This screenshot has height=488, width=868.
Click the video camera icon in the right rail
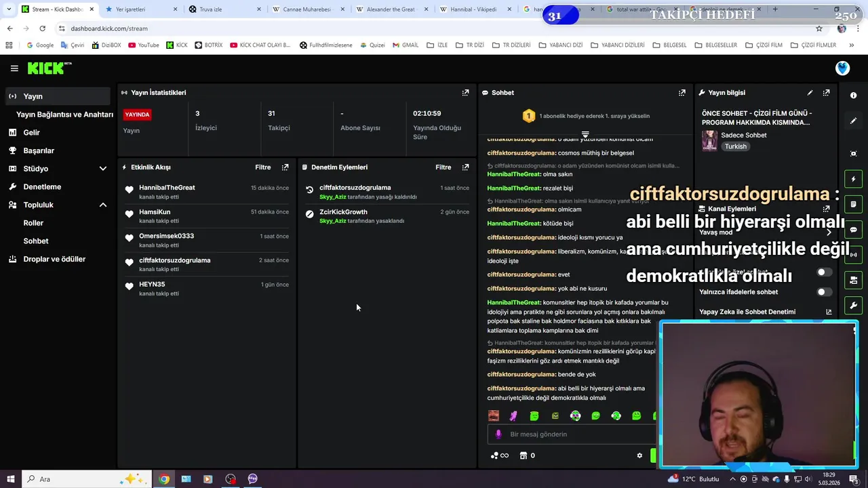coord(853,280)
